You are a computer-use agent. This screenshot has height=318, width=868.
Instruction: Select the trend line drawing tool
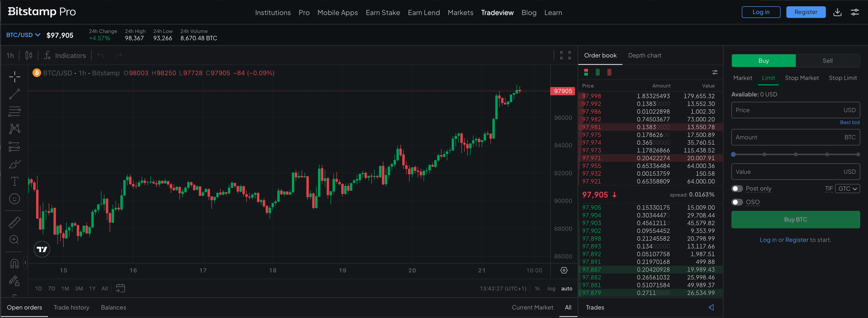tap(15, 94)
